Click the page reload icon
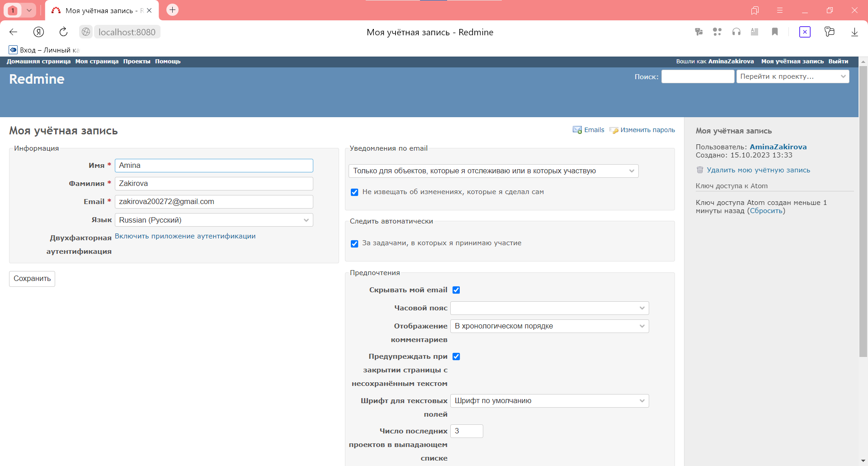The height and width of the screenshot is (466, 868). click(63, 32)
